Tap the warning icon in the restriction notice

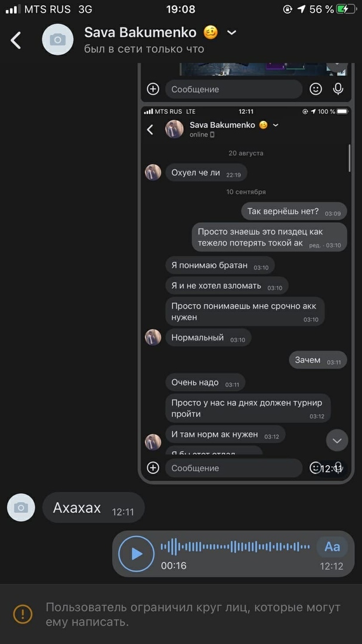pyautogui.click(x=23, y=614)
